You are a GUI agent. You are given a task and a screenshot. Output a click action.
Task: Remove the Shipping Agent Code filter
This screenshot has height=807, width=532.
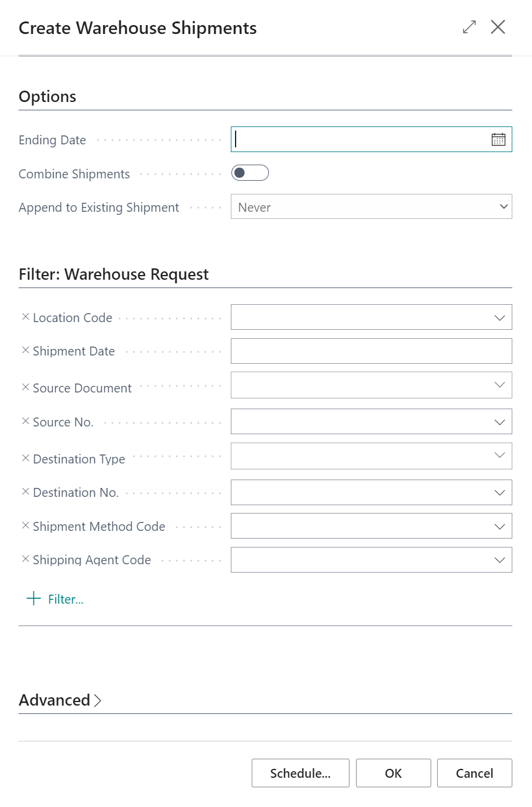(25, 559)
